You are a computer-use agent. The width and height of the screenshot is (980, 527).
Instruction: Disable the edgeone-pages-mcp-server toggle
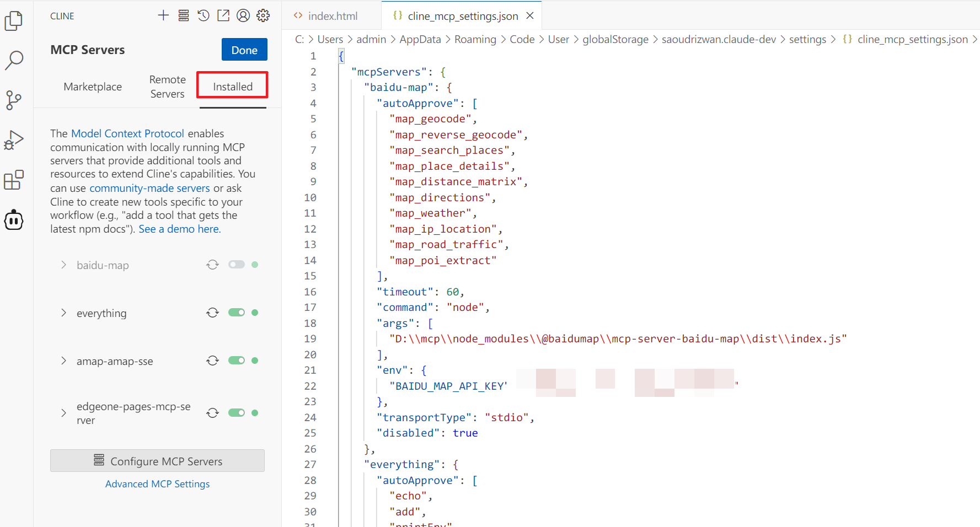[x=237, y=413]
